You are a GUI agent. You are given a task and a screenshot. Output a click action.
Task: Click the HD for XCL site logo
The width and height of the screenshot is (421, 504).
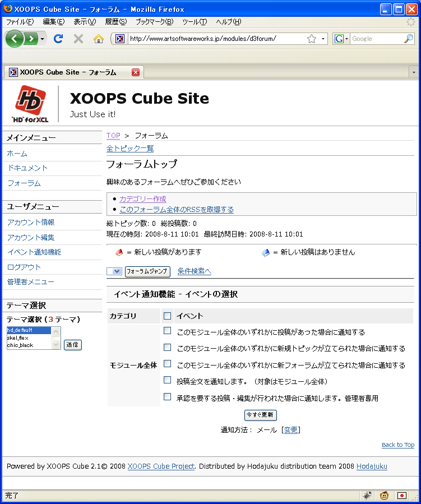coord(31,104)
